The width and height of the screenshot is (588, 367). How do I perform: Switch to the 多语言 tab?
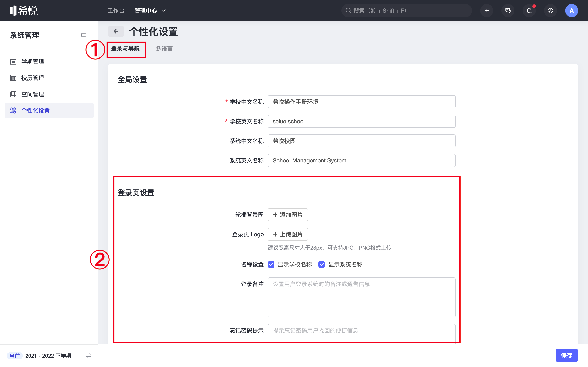pyautogui.click(x=164, y=49)
